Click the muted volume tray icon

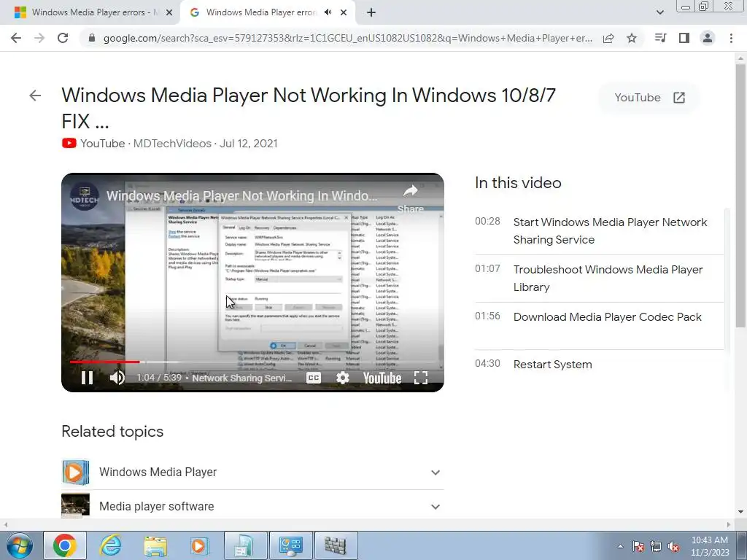coord(673,547)
